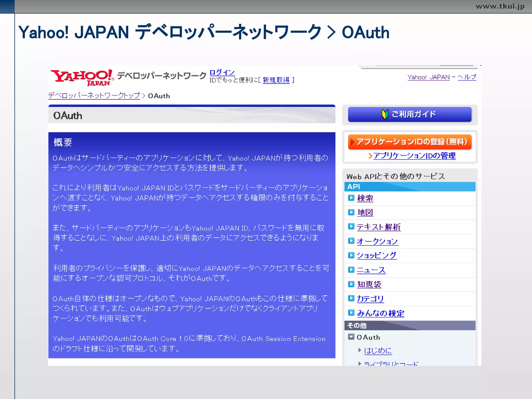
Task: Click the Web APIとその他のサービス heading
Action: coord(396,176)
